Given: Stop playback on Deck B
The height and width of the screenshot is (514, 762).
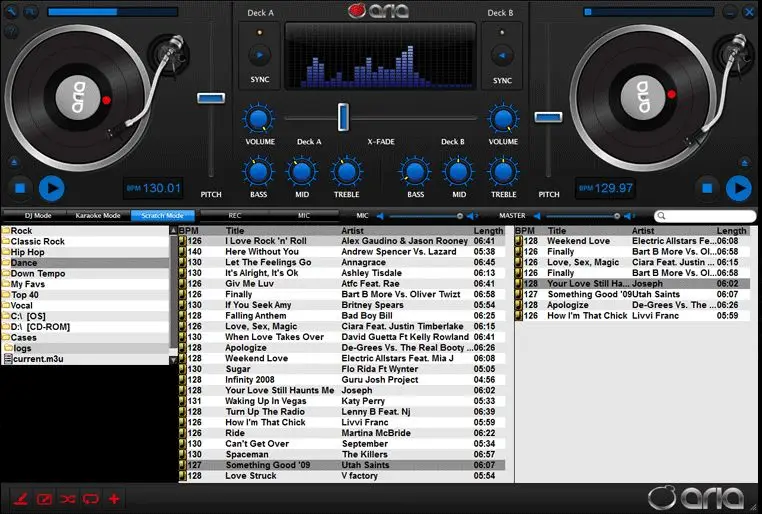Looking at the screenshot, I should (707, 188).
